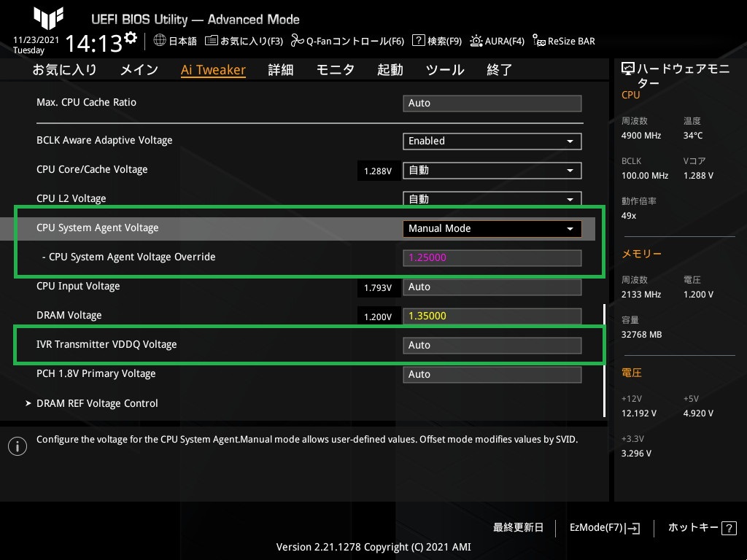
Task: Open the 詳細 tab
Action: click(x=281, y=69)
